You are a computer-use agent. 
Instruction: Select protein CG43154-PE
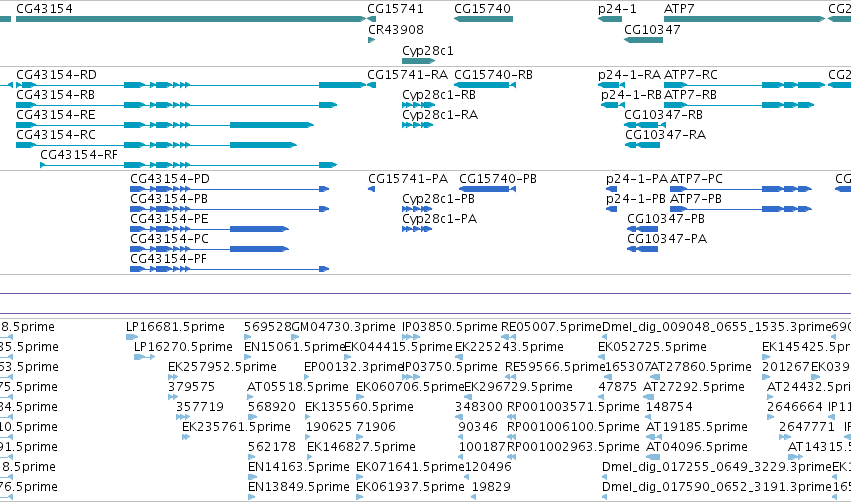209,229
